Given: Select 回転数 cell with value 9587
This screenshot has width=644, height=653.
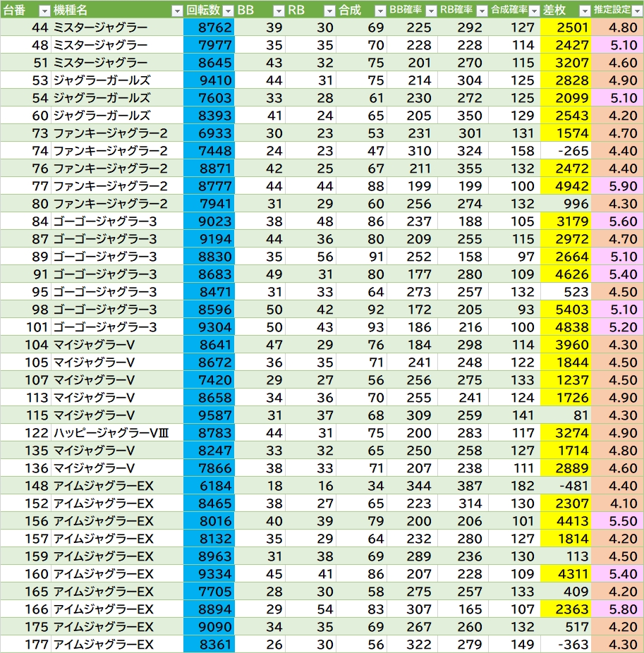Looking at the screenshot, I should [209, 415].
